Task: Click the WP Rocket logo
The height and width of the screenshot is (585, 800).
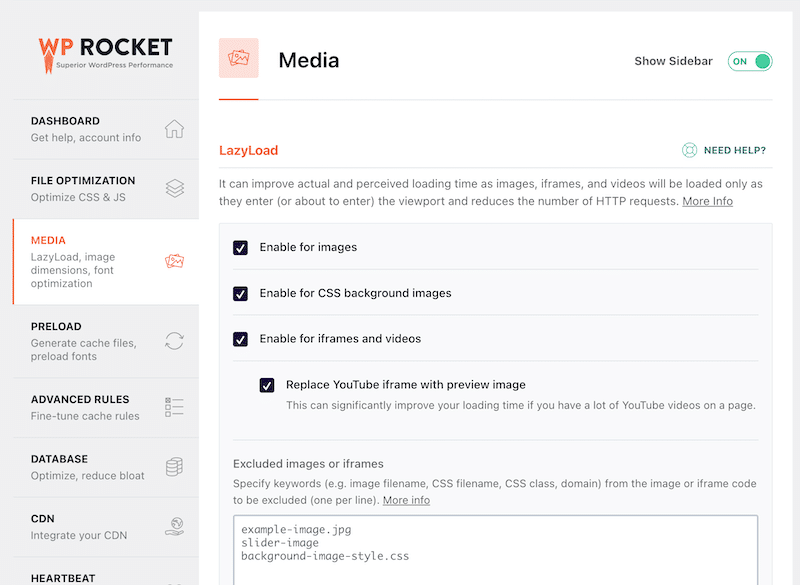Action: 106,54
